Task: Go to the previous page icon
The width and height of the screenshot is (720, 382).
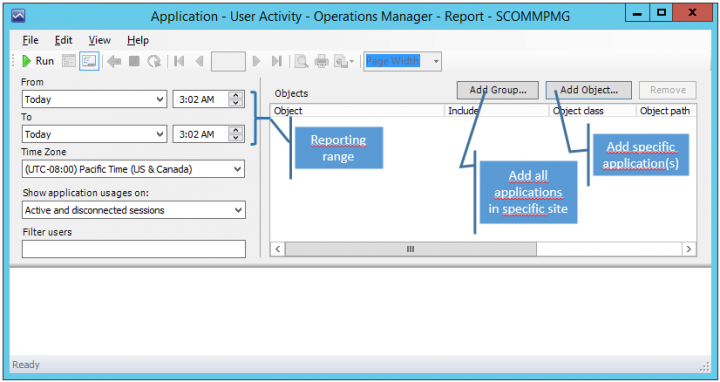Action: tap(199, 61)
